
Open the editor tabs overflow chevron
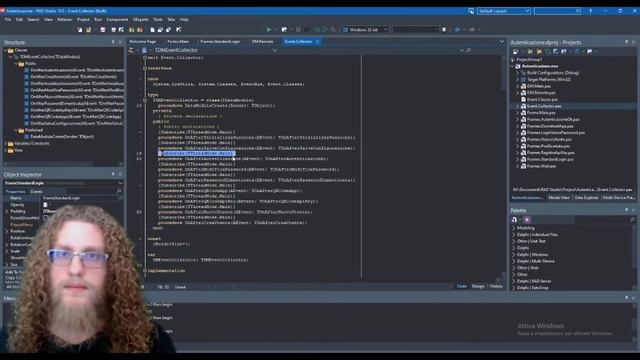[502, 42]
